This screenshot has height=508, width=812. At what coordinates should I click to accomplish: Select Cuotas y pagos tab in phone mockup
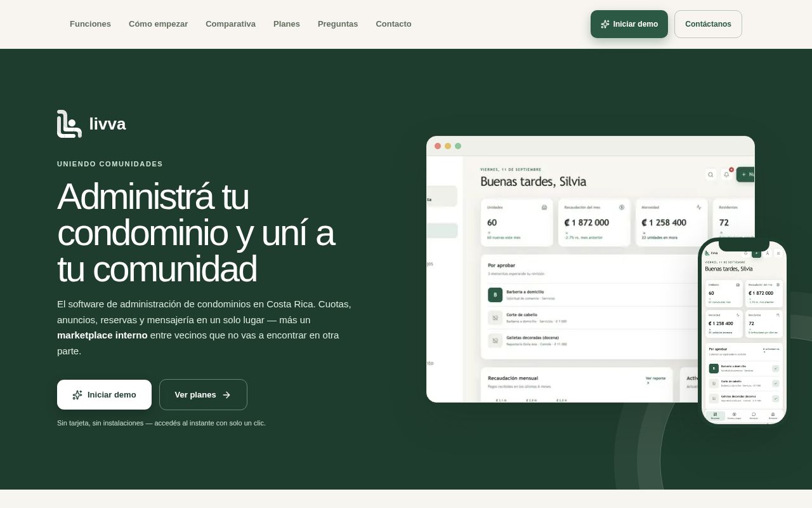[734, 416]
